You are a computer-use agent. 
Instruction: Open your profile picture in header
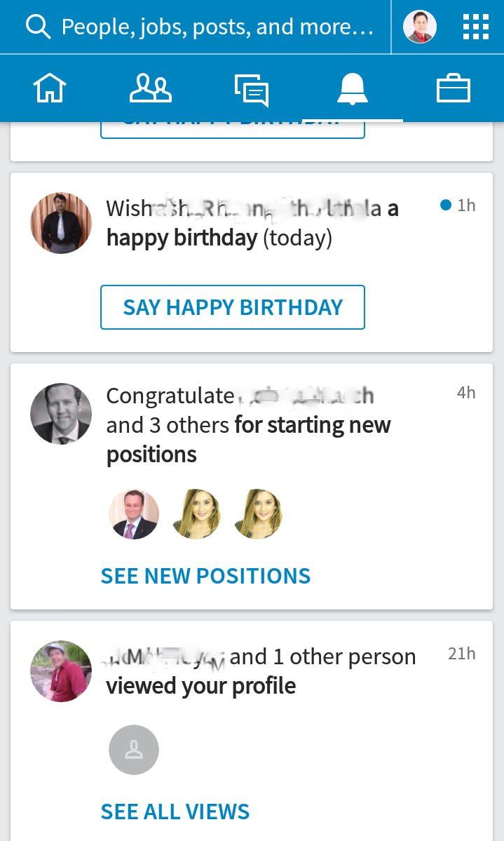coord(420,27)
